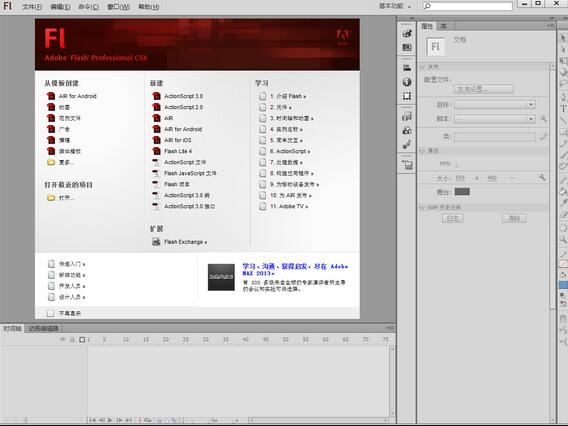Toggle show all layers as outlines square
Viewport: 568px width, 426px height.
click(82, 339)
